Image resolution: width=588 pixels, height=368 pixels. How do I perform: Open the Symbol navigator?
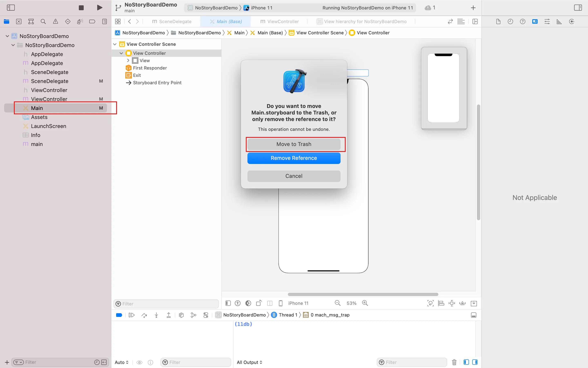click(31, 22)
